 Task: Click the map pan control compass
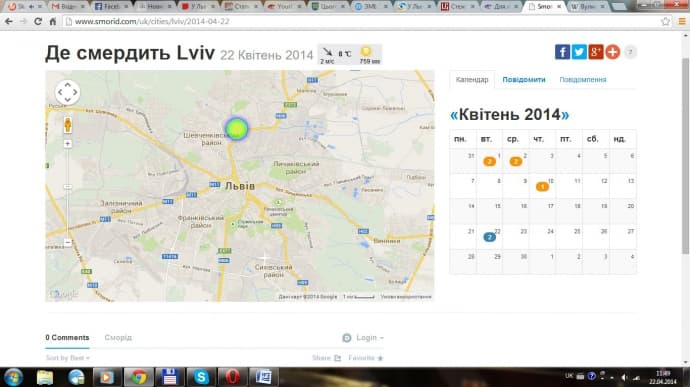67,92
